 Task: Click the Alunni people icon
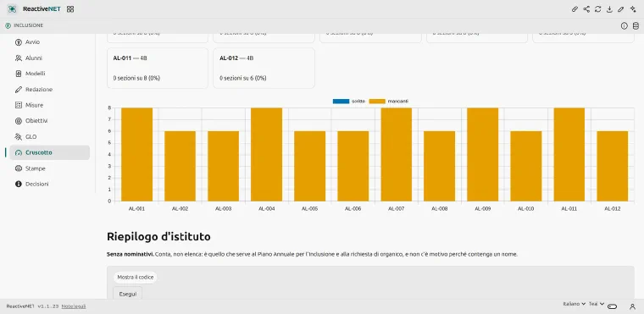(18, 58)
